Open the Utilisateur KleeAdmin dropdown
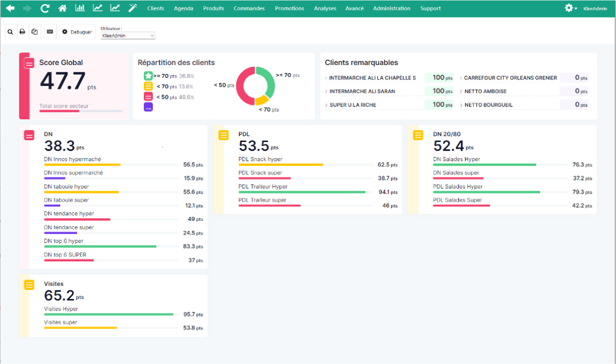 coord(128,35)
